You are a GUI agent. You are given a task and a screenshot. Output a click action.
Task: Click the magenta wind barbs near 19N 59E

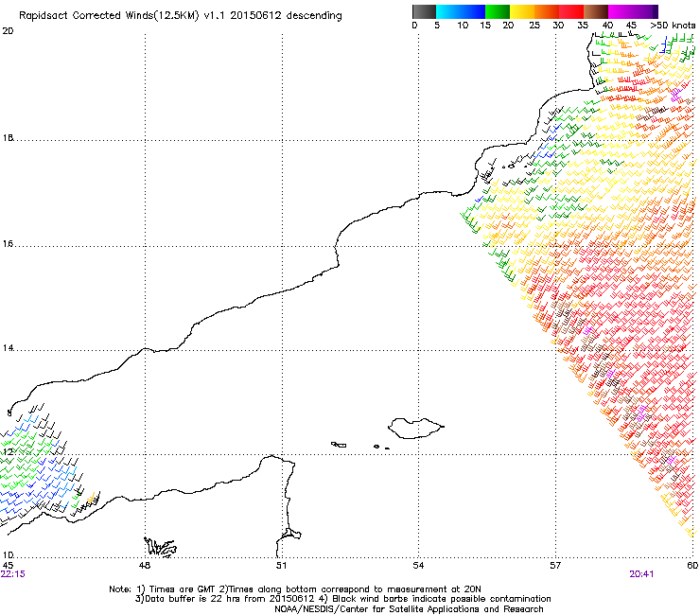(675, 95)
